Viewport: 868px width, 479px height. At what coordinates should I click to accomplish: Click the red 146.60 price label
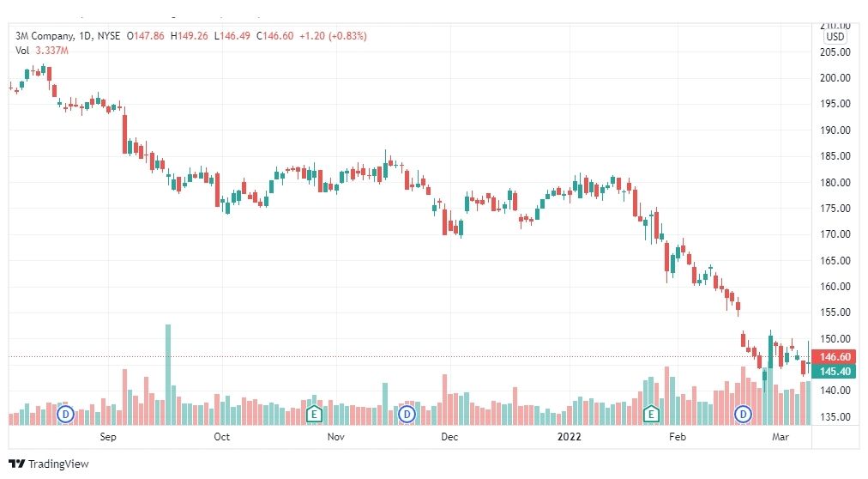point(835,356)
